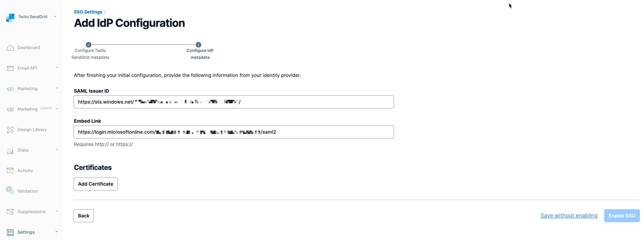644x240 pixels.
Task: Select the Stats bar-chart icon
Action: [10, 150]
